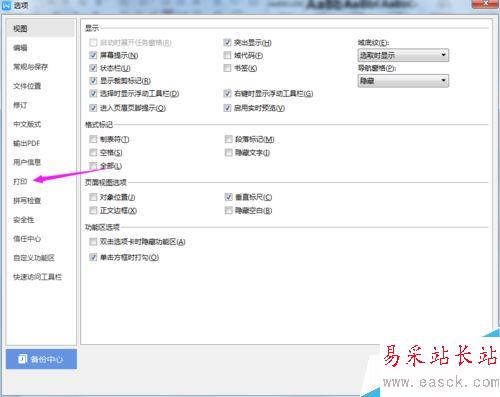Go to 信任中心
The image size is (500, 397).
[27, 239]
